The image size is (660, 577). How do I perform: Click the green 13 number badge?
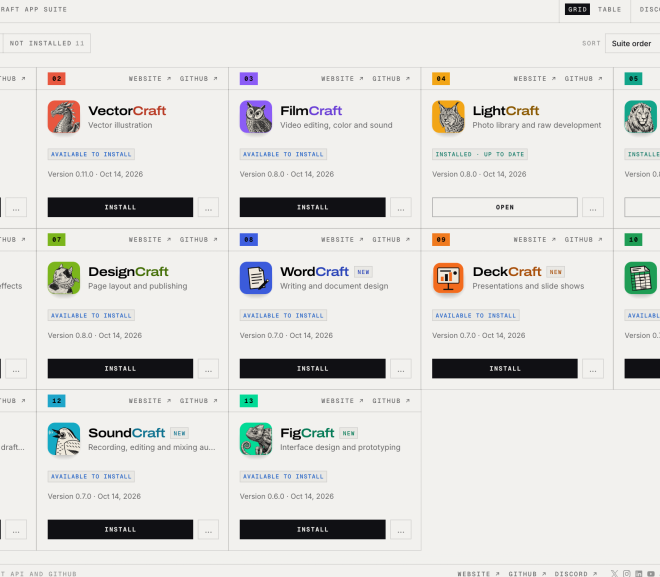tap(249, 401)
